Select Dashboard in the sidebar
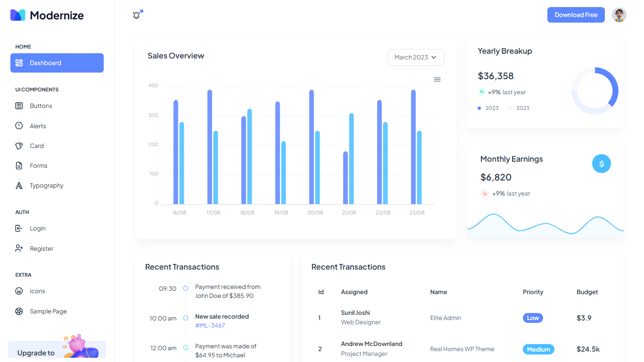The width and height of the screenshot is (644, 362). coord(57,63)
